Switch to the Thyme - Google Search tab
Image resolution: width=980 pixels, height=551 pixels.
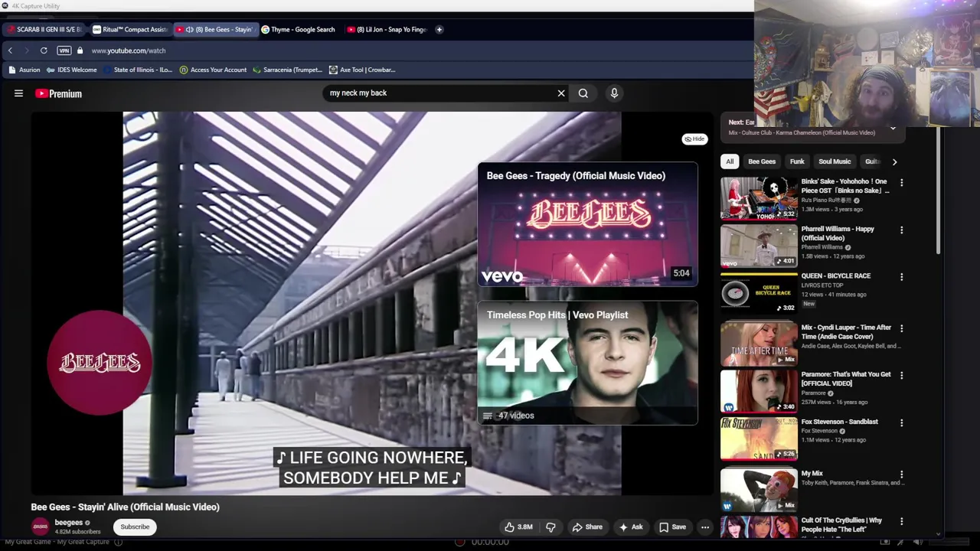299,30
